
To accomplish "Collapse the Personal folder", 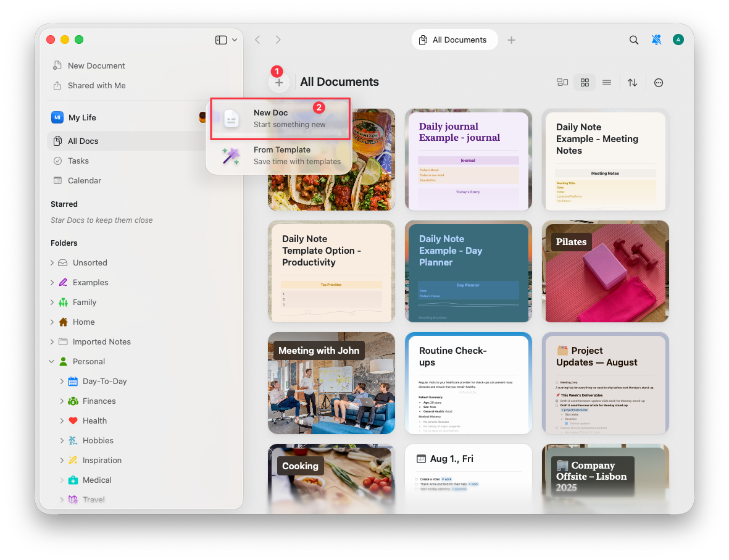I will [52, 361].
